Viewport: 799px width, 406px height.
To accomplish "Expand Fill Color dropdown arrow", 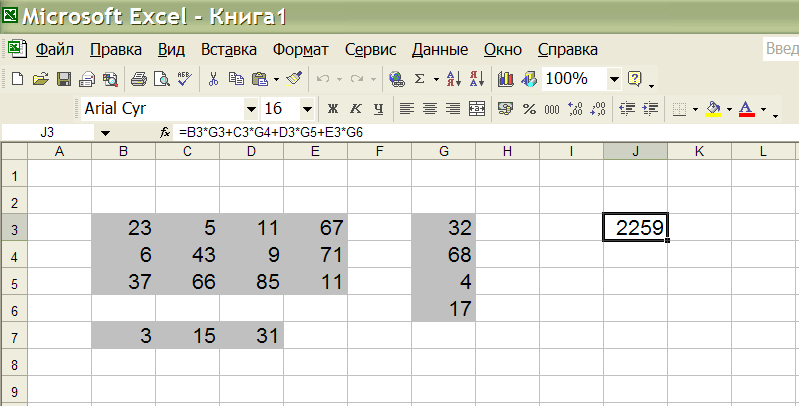I will point(729,109).
